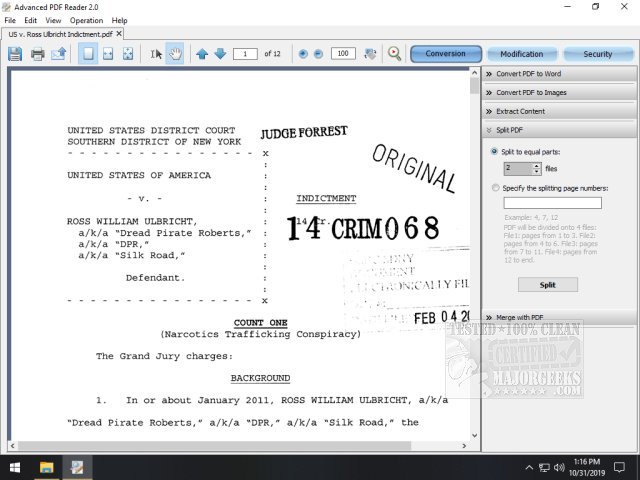The height and width of the screenshot is (480, 640).
Task: Open the File menu
Action: 10,20
